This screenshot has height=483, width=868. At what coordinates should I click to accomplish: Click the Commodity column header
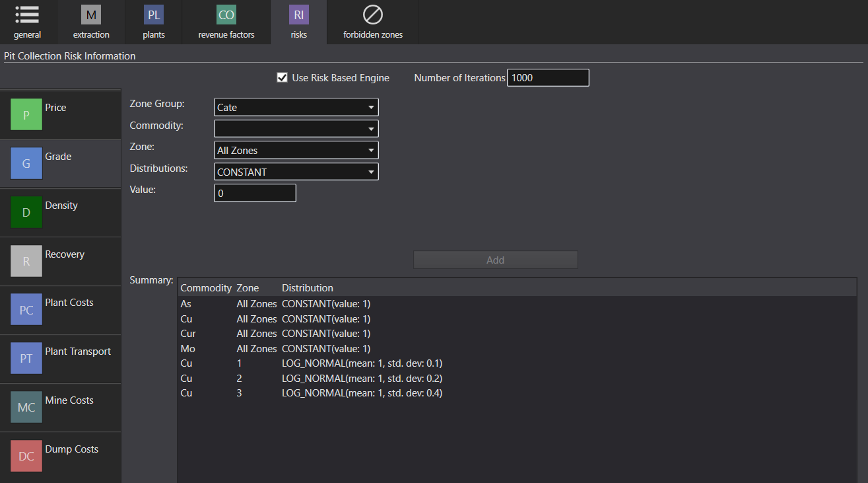pyautogui.click(x=206, y=288)
